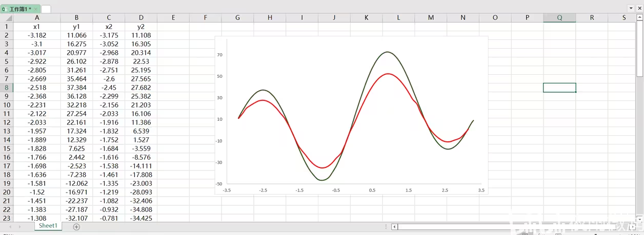
Task: Click cell with value -8.576
Action: (x=141, y=157)
